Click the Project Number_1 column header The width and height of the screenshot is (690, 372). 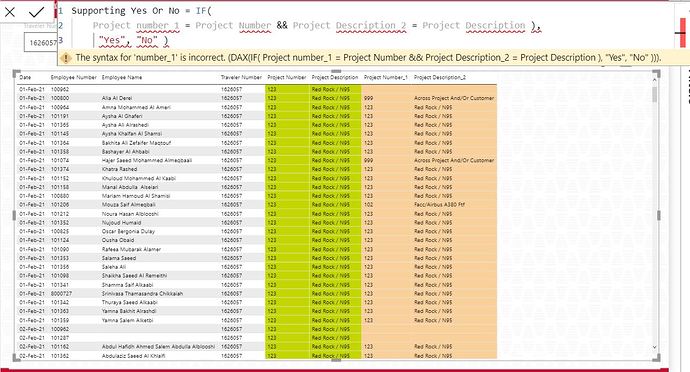(385, 77)
